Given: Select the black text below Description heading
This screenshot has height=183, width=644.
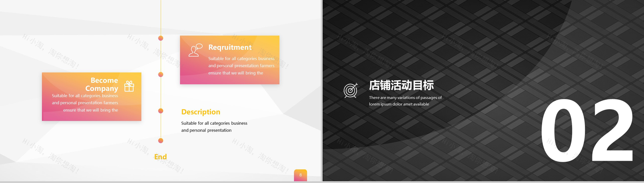Looking at the screenshot, I should click(x=214, y=127).
